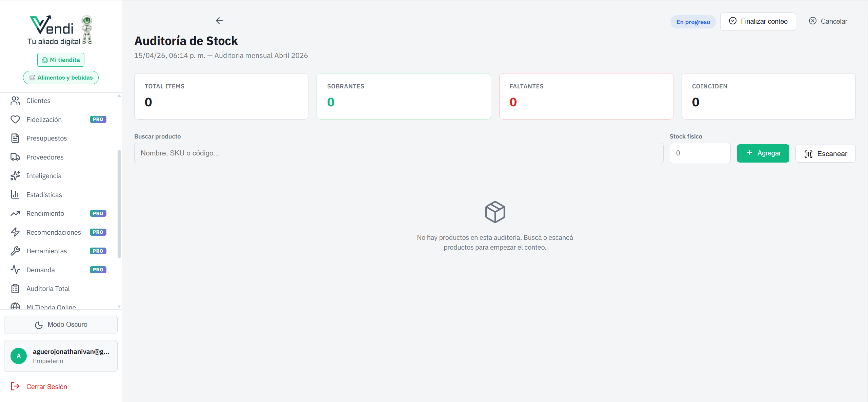Viewport: 868px width, 402px height.
Task: Click the Presupuestos document icon
Action: (x=15, y=138)
